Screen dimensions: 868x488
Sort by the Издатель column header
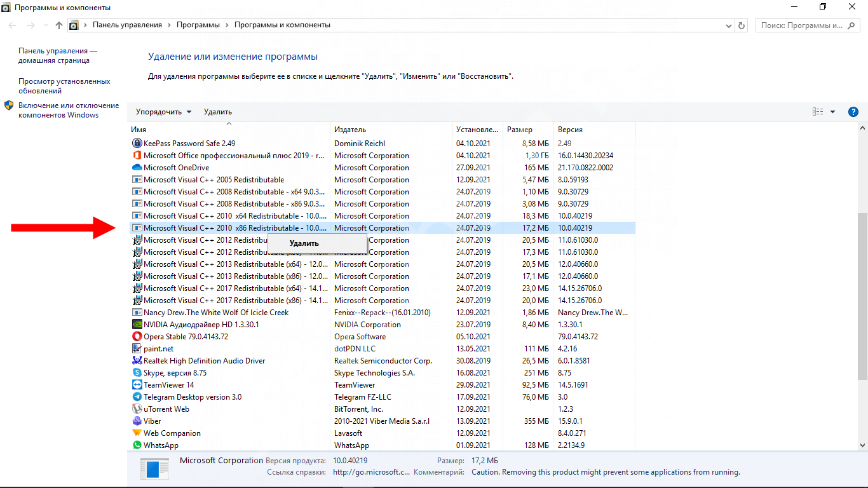391,130
